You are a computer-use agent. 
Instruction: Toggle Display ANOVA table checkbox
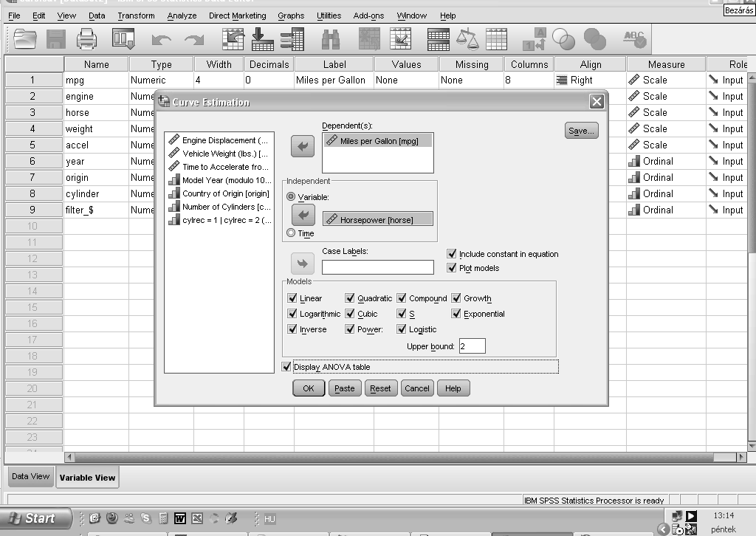[286, 367]
